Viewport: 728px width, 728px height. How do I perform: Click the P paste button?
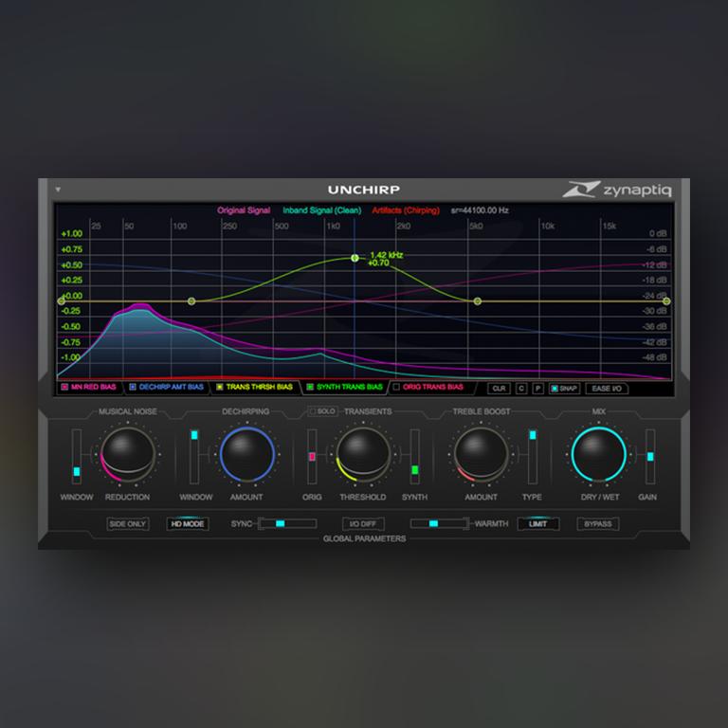[x=537, y=389]
